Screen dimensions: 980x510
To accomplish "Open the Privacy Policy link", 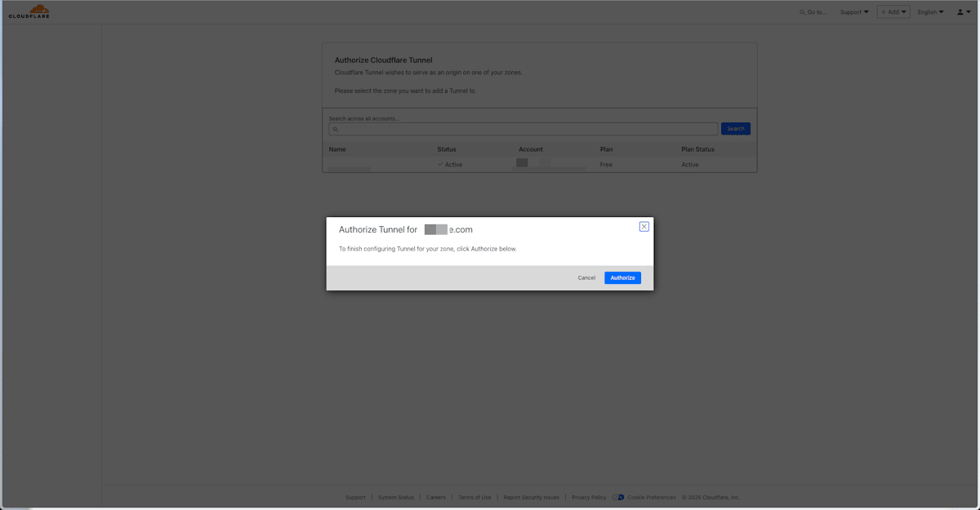I will pos(589,497).
